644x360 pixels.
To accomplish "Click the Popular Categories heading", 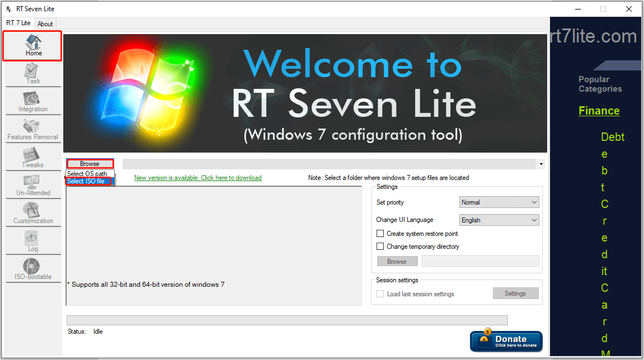I will [x=600, y=84].
